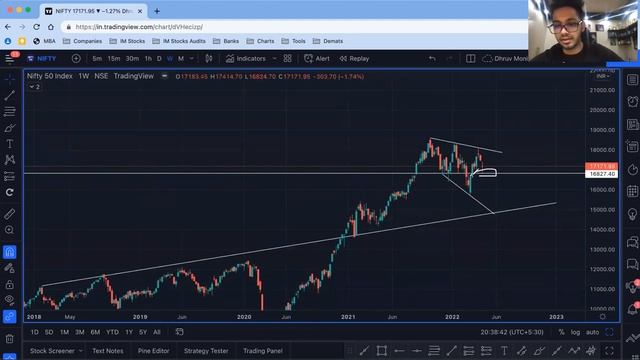This screenshot has height=360, width=640.
Task: Open the watchlist sidebar panel
Action: click(632, 80)
